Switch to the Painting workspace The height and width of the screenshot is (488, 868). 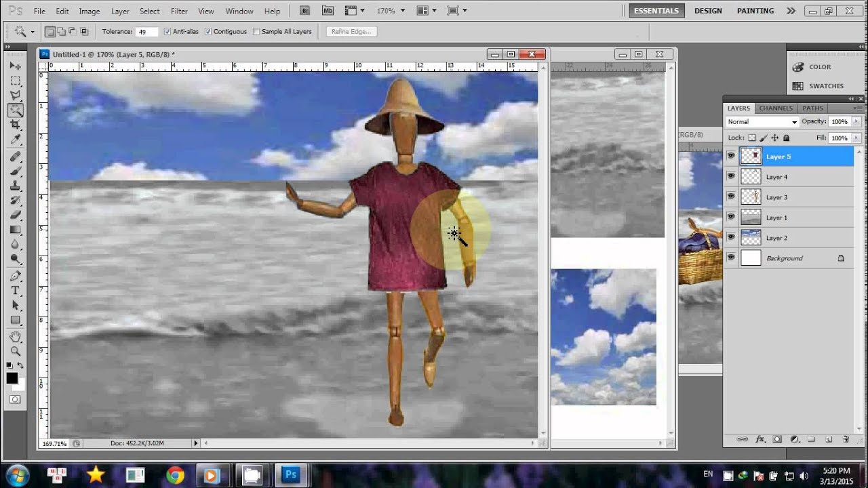coord(755,11)
